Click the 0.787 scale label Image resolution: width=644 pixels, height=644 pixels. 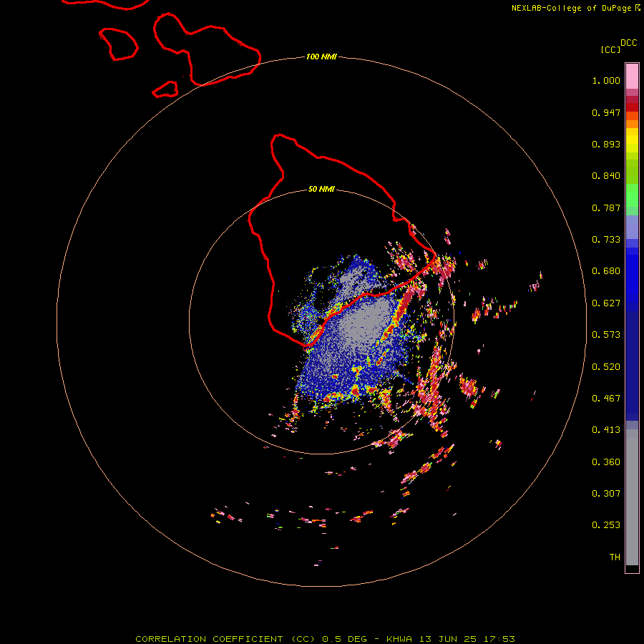point(606,208)
